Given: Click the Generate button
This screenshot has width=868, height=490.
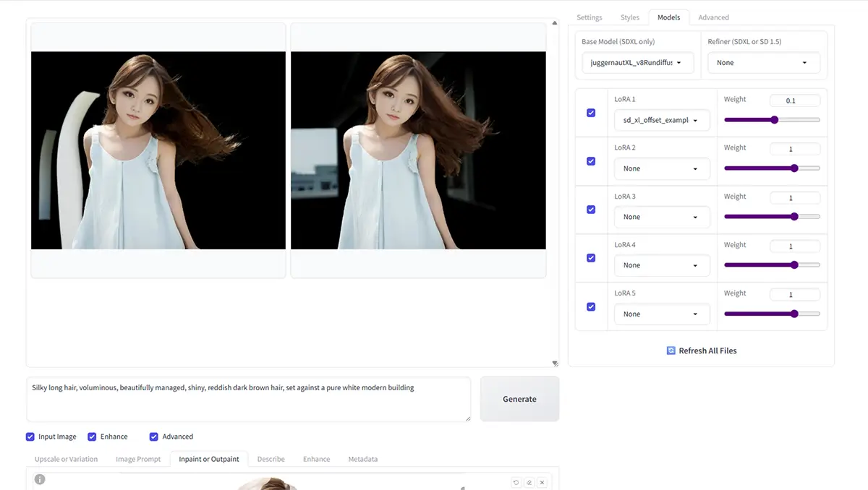Looking at the screenshot, I should coord(519,399).
